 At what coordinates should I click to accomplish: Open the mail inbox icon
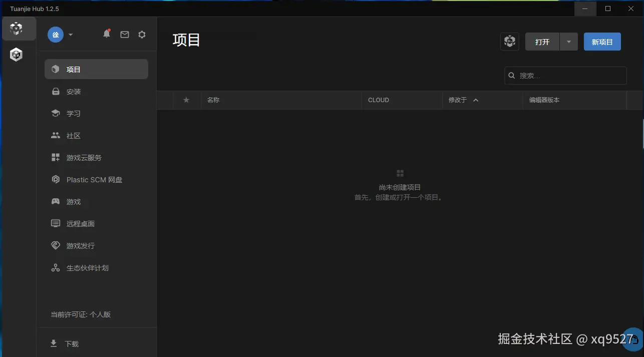(125, 35)
